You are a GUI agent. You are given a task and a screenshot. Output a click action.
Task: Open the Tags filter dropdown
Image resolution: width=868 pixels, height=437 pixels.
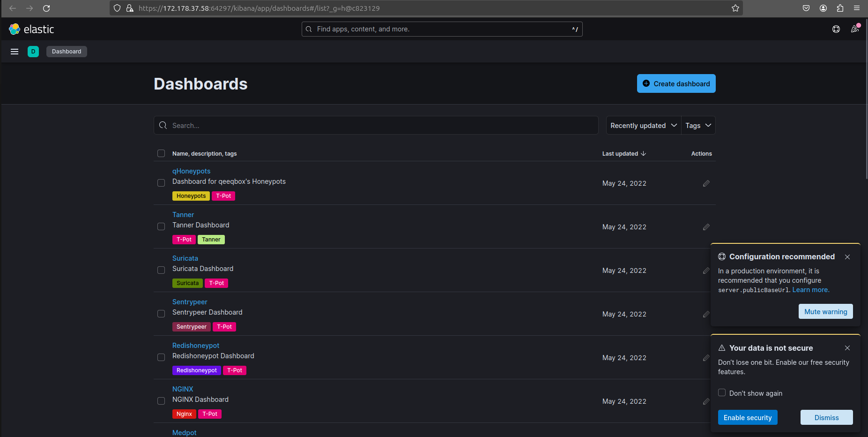pos(698,125)
